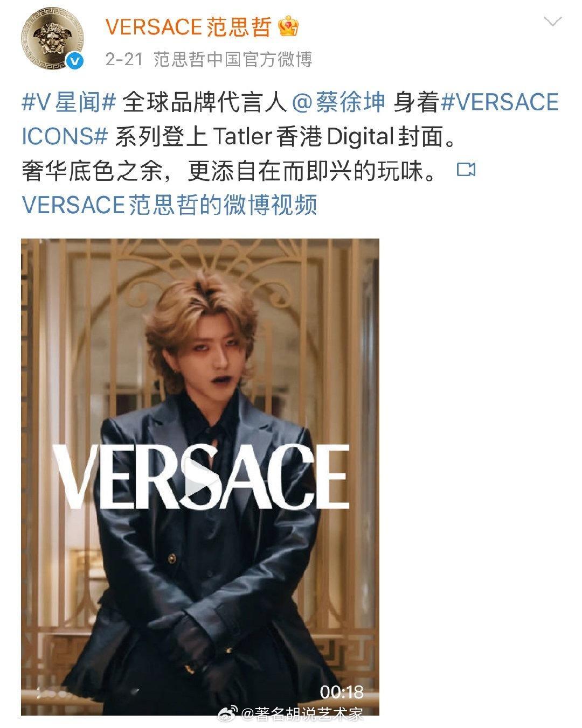Open the @蔡徐坤 mention

tap(338, 102)
